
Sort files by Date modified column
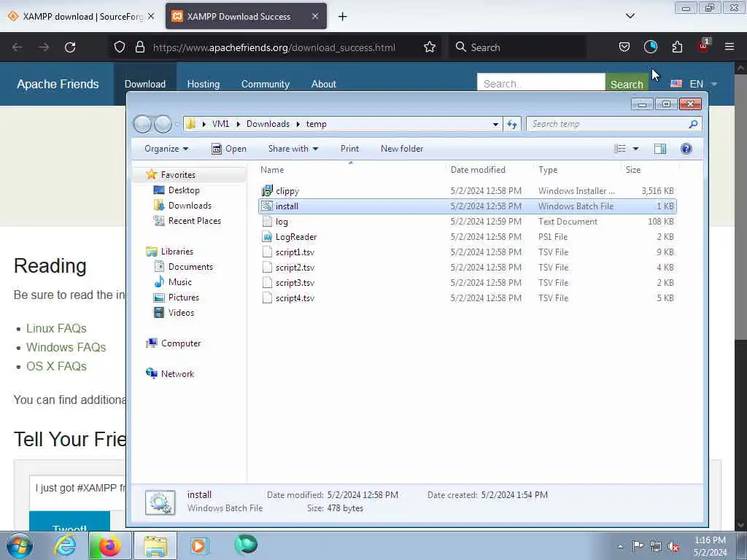(x=478, y=169)
